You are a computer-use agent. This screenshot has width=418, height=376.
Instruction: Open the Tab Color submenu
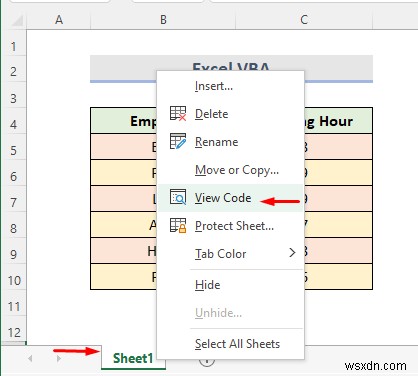(230, 254)
